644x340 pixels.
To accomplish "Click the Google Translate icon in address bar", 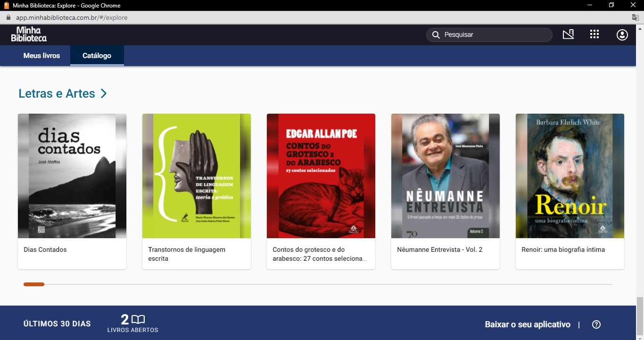I will tap(636, 17).
